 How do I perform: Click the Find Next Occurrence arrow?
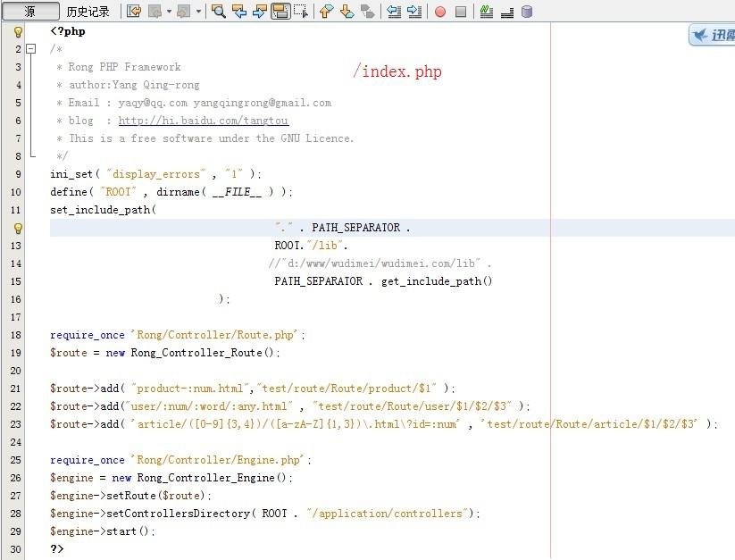click(257, 11)
